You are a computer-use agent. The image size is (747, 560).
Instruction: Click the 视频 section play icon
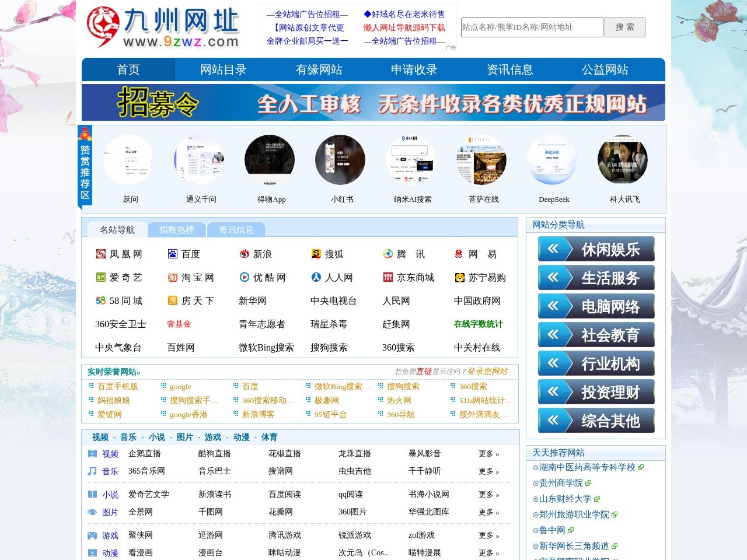[x=93, y=454]
